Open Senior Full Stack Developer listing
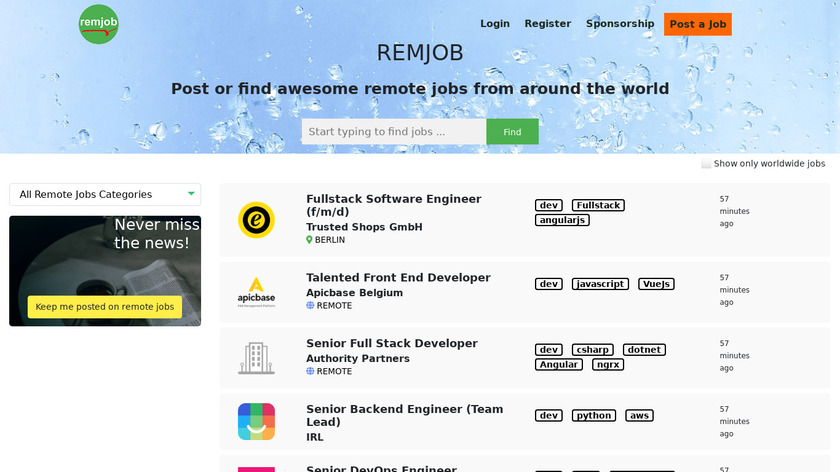The width and height of the screenshot is (840, 472). click(392, 343)
